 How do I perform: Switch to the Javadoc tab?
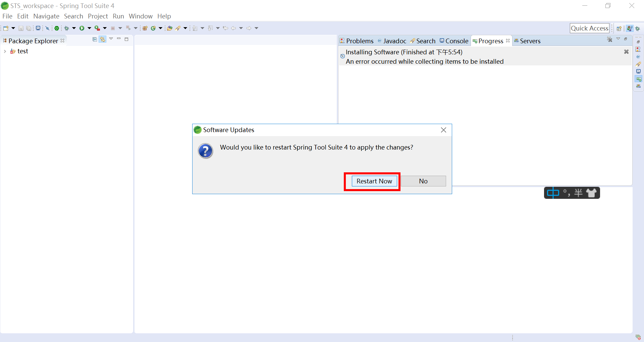392,41
